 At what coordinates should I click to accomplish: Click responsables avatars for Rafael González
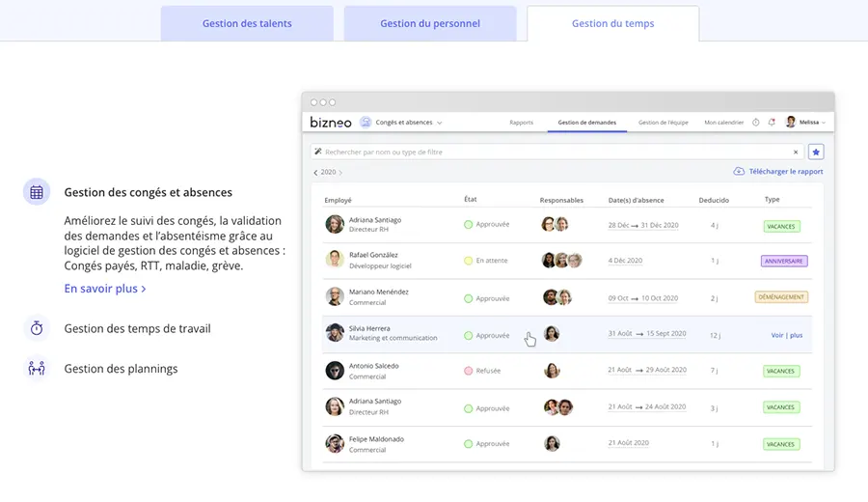click(x=562, y=260)
